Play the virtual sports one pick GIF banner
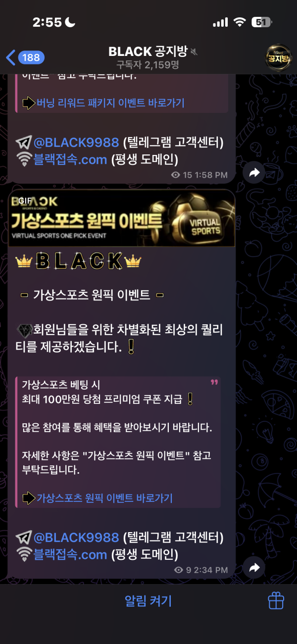The image size is (297, 644). tap(121, 218)
